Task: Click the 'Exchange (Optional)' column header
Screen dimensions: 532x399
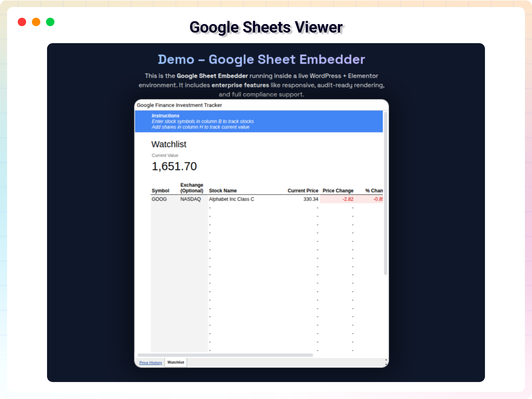Action: click(192, 188)
